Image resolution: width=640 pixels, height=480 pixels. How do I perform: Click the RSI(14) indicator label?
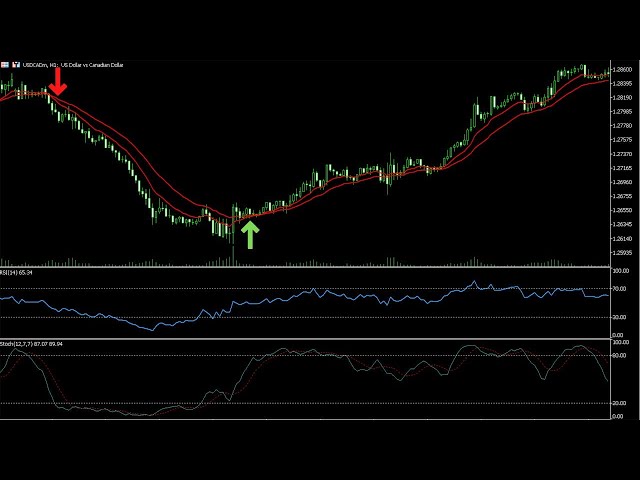point(18,271)
